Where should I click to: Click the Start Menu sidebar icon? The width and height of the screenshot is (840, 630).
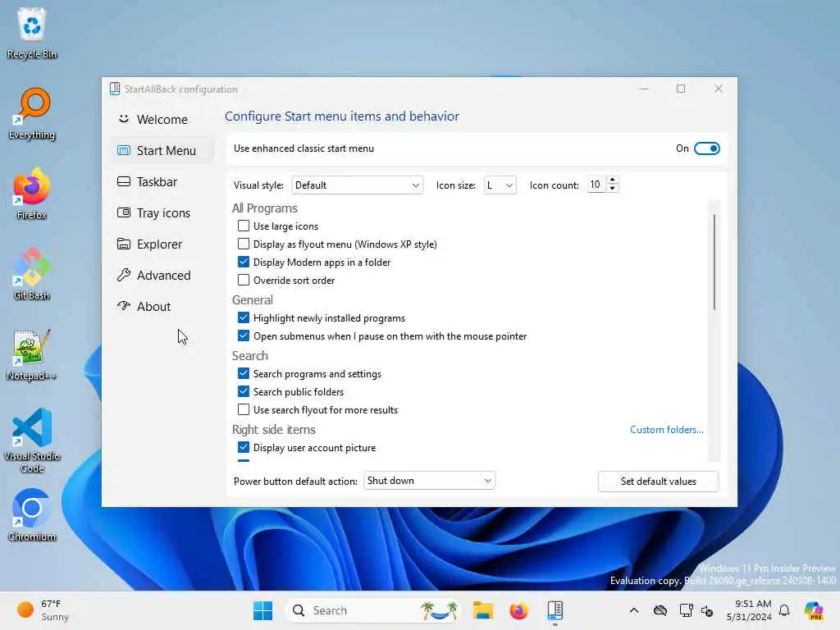click(x=124, y=151)
